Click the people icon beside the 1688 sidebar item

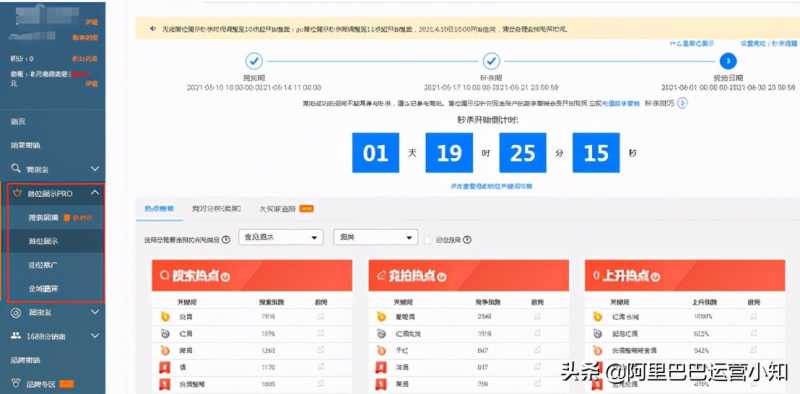pos(16,335)
